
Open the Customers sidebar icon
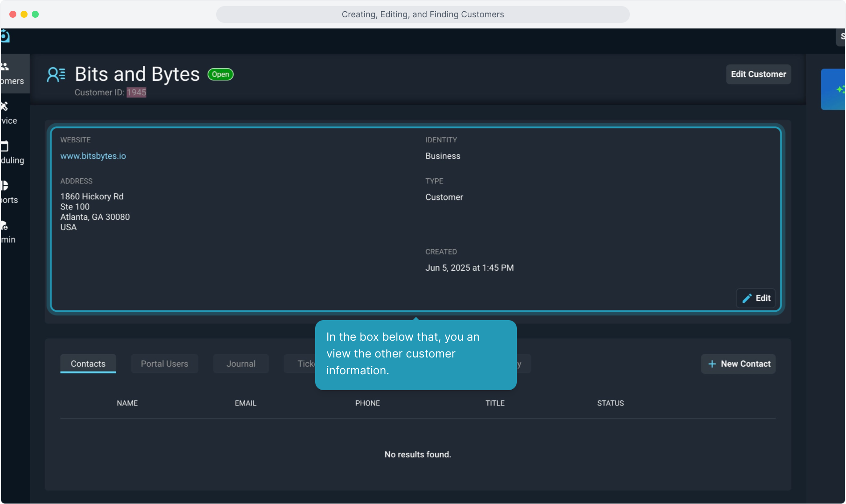[x=6, y=67]
